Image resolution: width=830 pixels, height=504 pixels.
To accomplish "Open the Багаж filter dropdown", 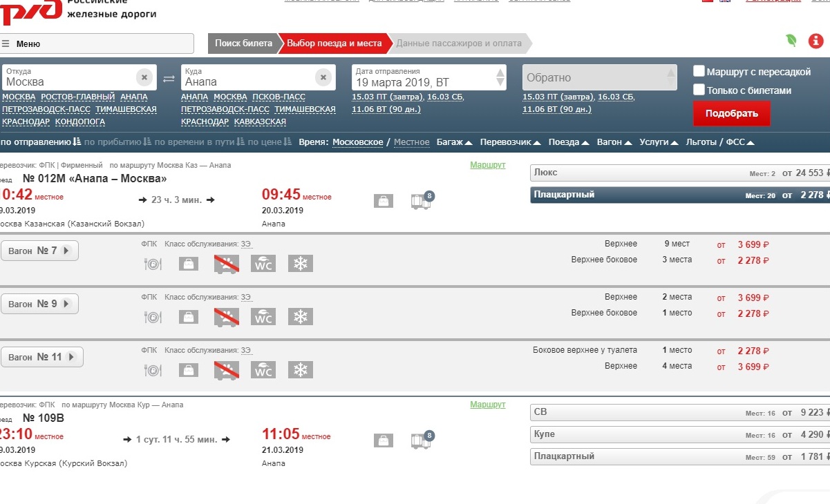I will pos(454,142).
